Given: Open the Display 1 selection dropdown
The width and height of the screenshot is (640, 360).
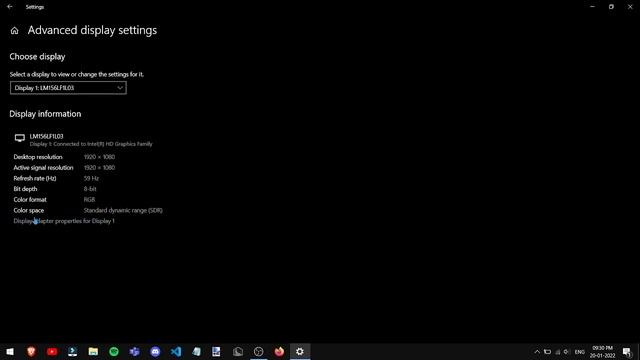Looking at the screenshot, I should pos(68,88).
